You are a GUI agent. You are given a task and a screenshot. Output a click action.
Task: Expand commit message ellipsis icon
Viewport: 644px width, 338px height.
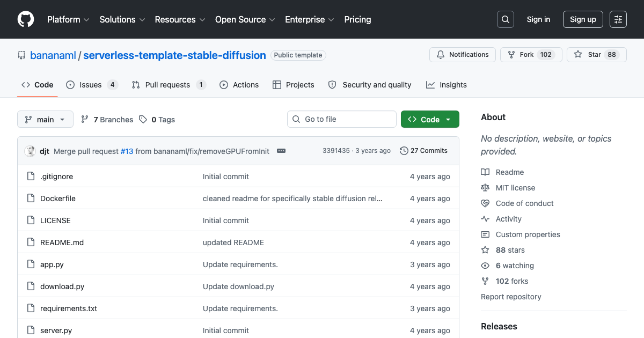pyautogui.click(x=281, y=151)
